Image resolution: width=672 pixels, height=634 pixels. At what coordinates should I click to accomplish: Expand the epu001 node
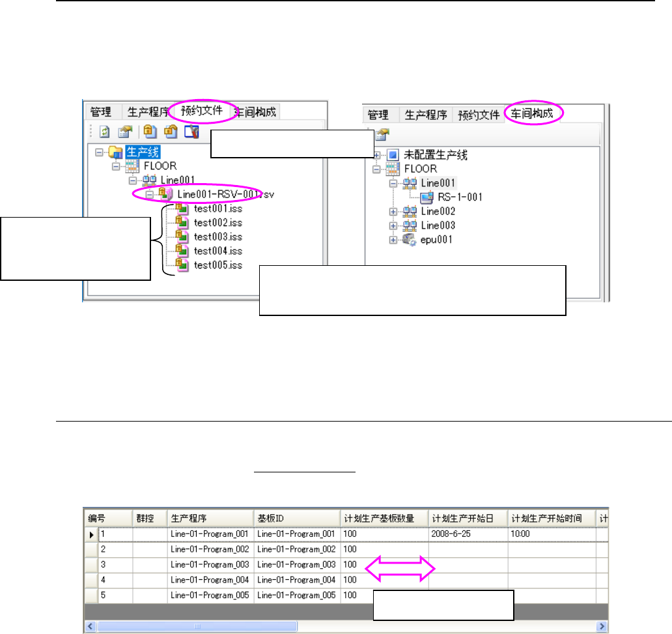(x=393, y=240)
